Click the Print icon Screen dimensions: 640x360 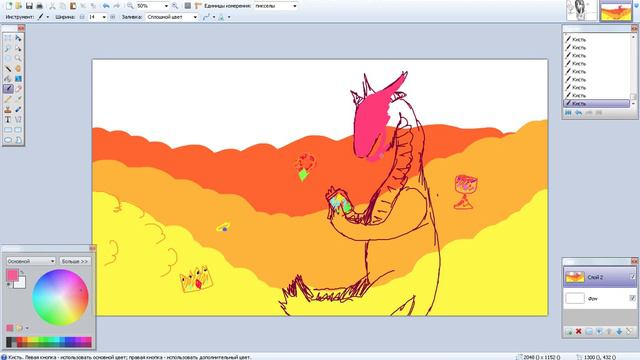coord(39,6)
